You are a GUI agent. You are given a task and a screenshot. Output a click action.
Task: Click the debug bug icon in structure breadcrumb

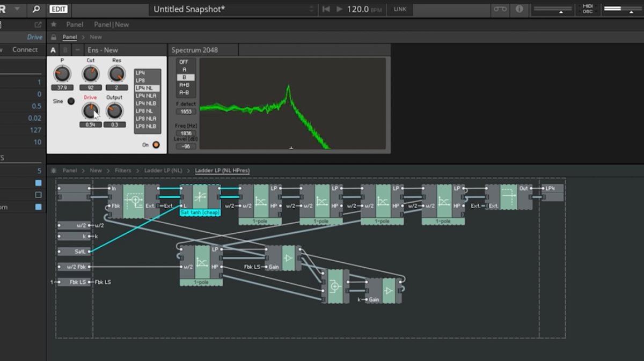[54, 171]
